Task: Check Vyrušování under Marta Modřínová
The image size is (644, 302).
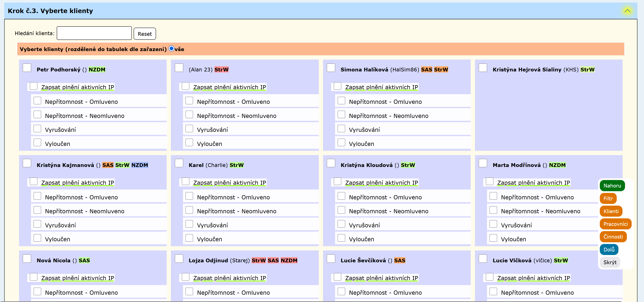Action: point(493,224)
